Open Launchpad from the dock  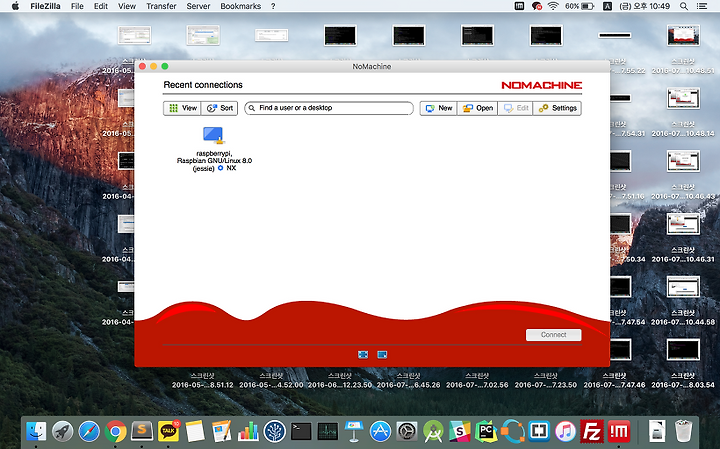pos(62,432)
